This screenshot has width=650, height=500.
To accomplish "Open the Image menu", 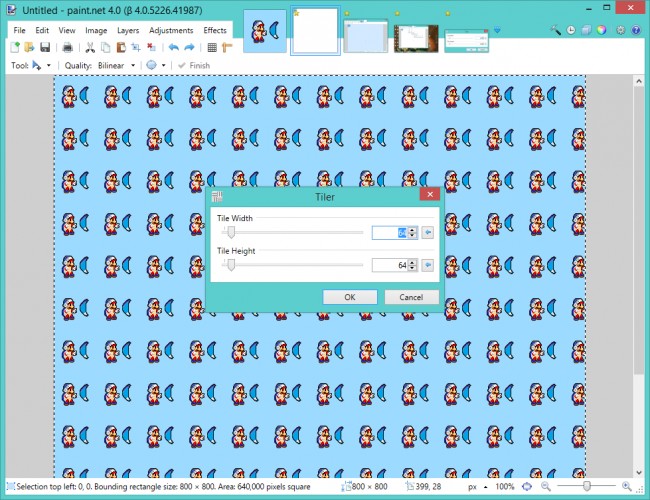I will pos(96,30).
